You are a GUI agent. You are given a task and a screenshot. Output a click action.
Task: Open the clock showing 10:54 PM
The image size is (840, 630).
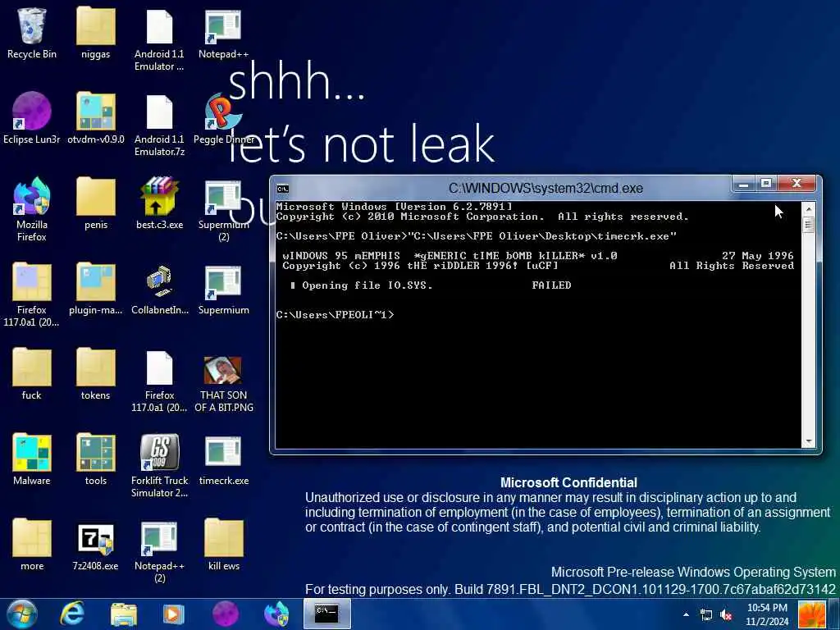[767, 614]
